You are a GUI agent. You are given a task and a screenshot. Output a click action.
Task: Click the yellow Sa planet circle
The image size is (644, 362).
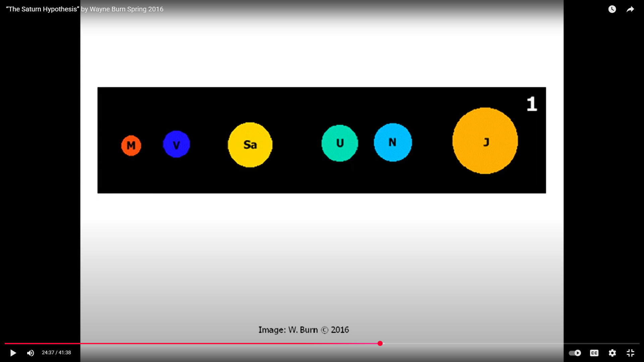click(x=250, y=145)
